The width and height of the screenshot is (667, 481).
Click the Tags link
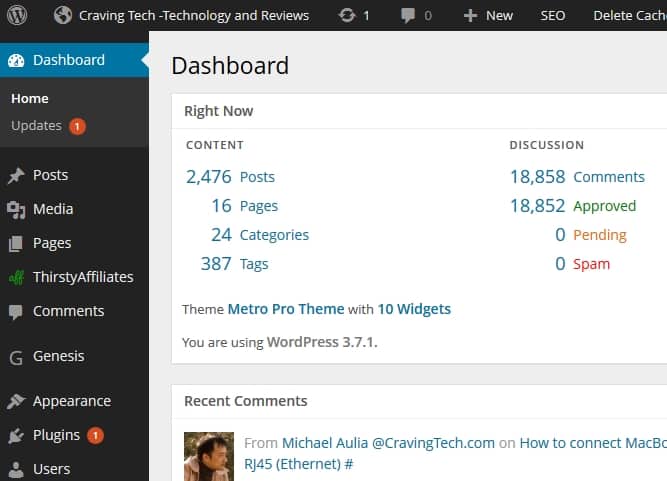click(254, 264)
